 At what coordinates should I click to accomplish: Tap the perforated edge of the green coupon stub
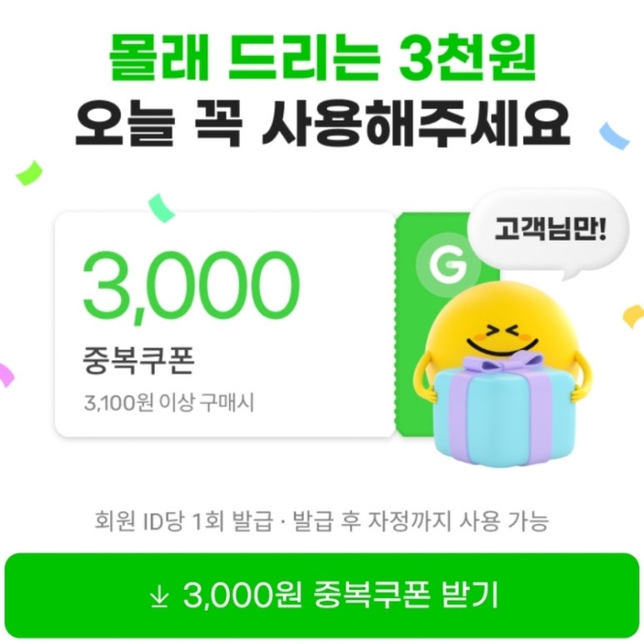coord(397,324)
